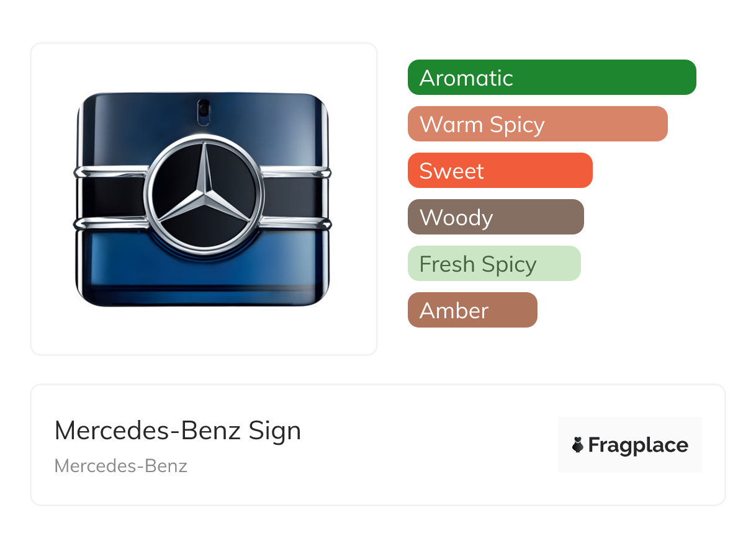Select the green Aromatic accord bar
Screen dimensions: 756x536
(x=551, y=78)
